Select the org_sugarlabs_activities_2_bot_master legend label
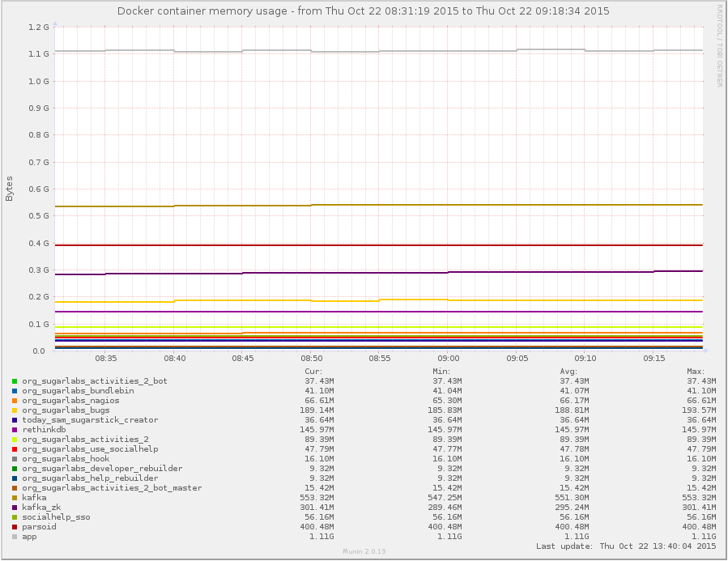Image resolution: width=728 pixels, height=561 pixels. 112,488
